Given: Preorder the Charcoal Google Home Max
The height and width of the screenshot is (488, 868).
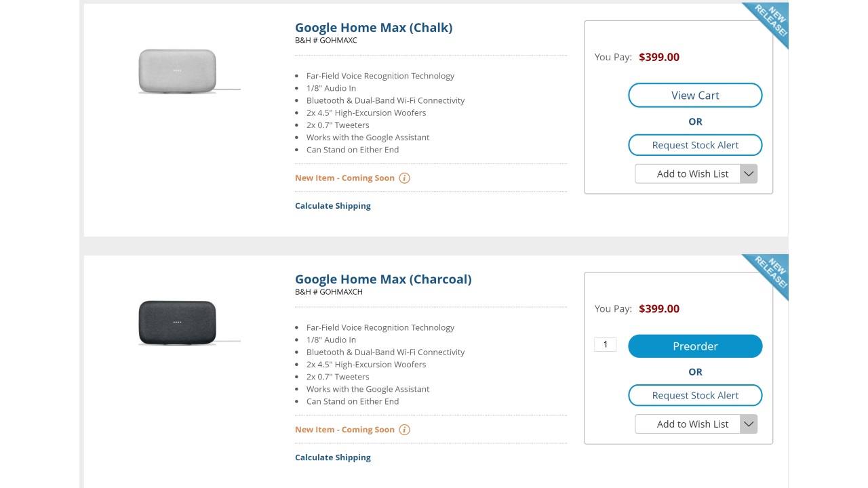Looking at the screenshot, I should pos(695,346).
